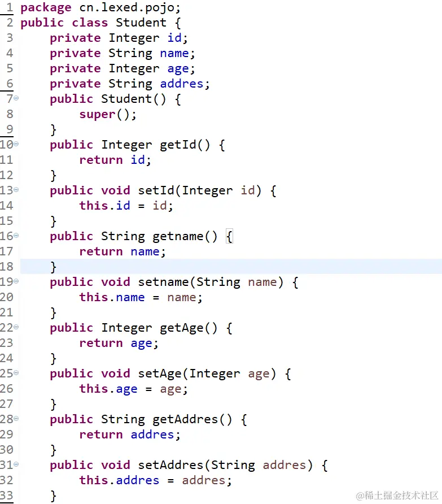Viewport: 442px width, 504px height.
Task: Collapse the setId method fold on line 13
Action: pyautogui.click(x=16, y=190)
